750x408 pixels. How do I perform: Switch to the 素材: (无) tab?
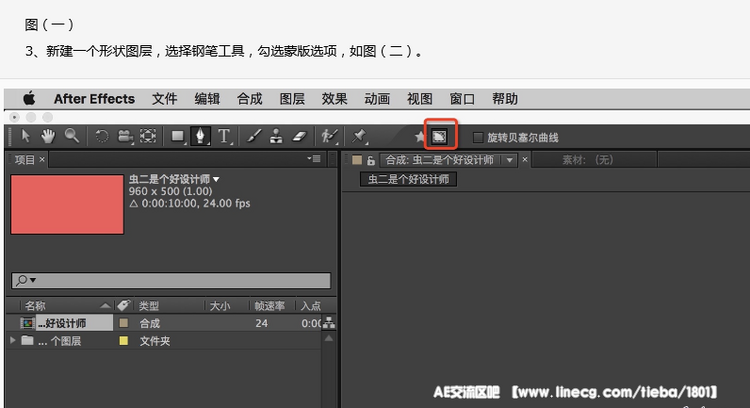coord(587,160)
